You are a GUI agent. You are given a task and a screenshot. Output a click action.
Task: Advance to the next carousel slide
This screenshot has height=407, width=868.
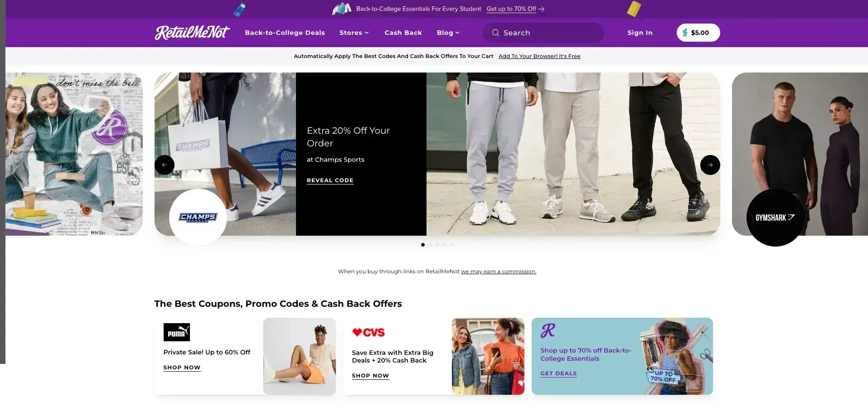click(x=710, y=165)
